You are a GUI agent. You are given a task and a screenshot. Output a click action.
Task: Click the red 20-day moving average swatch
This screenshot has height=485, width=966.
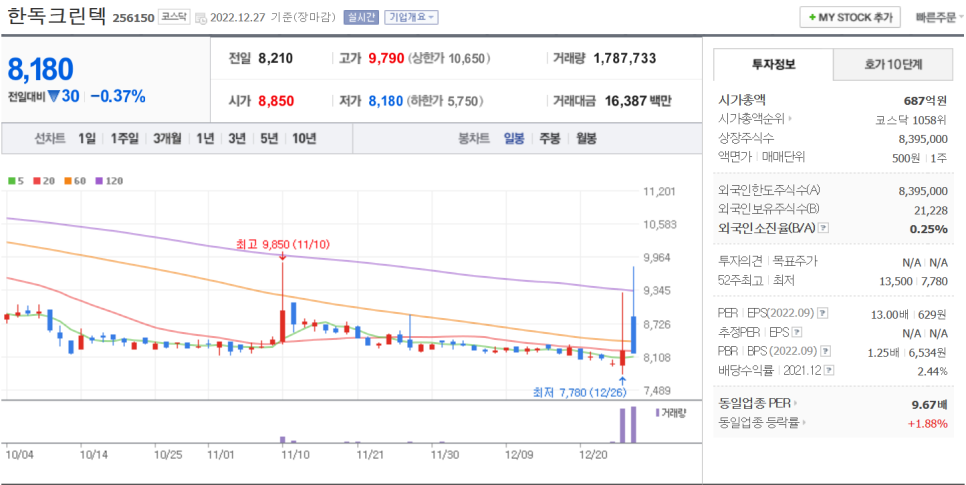[36, 181]
